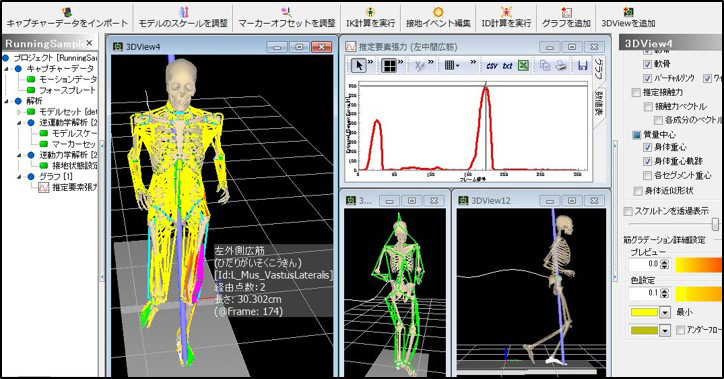Uncheck 身体重心軌跡 checkbox
Viewport: 724px width, 379px height.
[x=647, y=161]
